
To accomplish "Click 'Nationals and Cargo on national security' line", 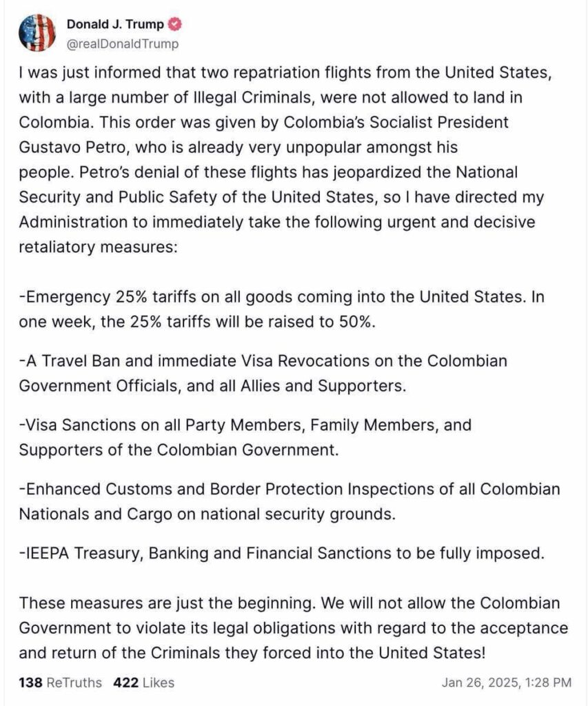I will [x=207, y=514].
